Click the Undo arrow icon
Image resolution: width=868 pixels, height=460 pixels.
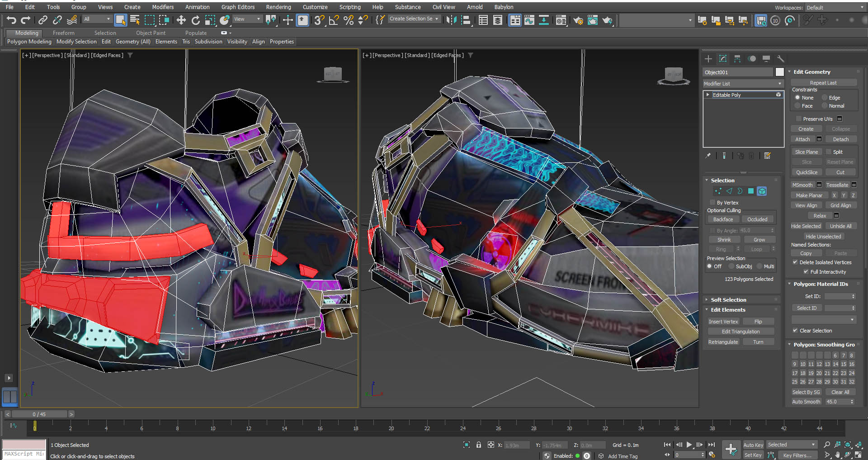11,20
